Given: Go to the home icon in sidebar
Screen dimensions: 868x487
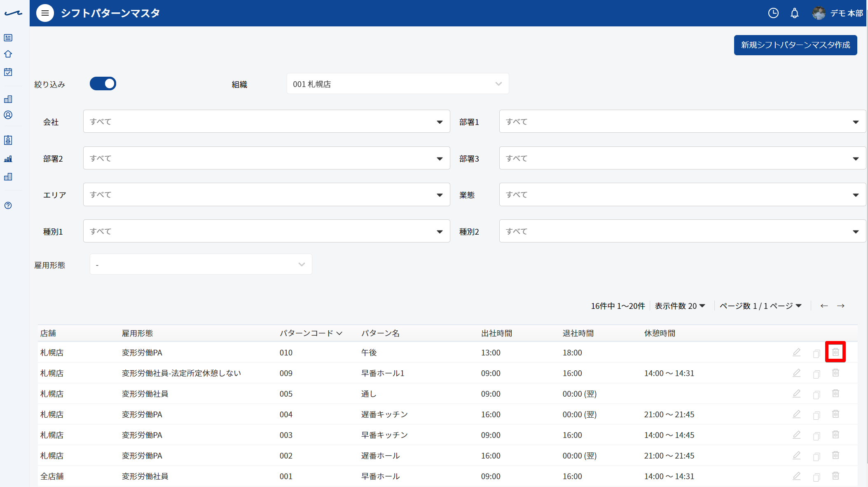Looking at the screenshot, I should [x=8, y=54].
